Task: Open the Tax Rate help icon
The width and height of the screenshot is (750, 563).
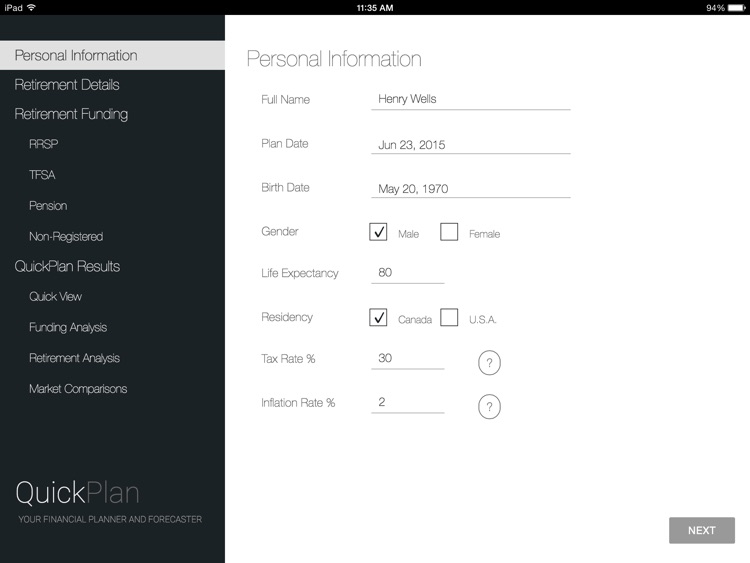Action: coord(489,363)
